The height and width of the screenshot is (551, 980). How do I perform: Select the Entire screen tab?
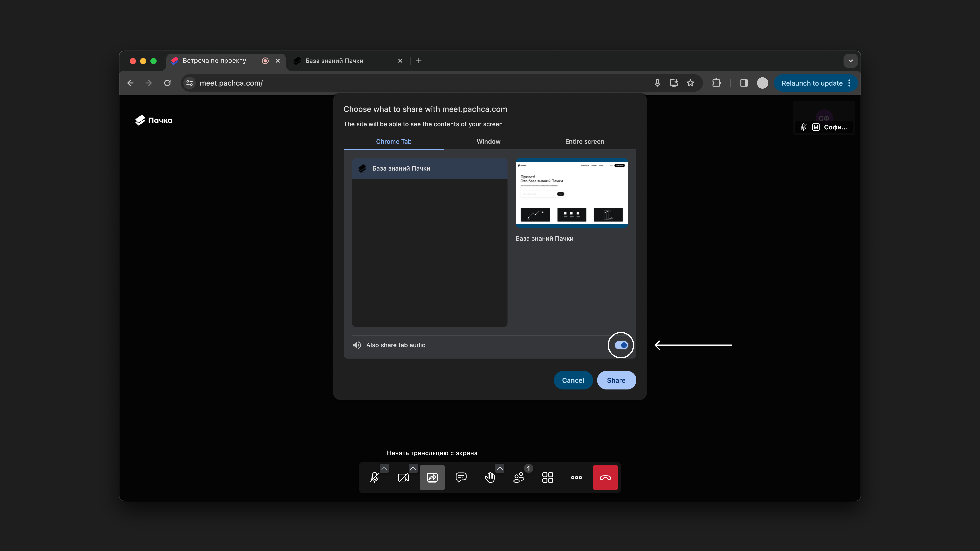click(x=584, y=141)
